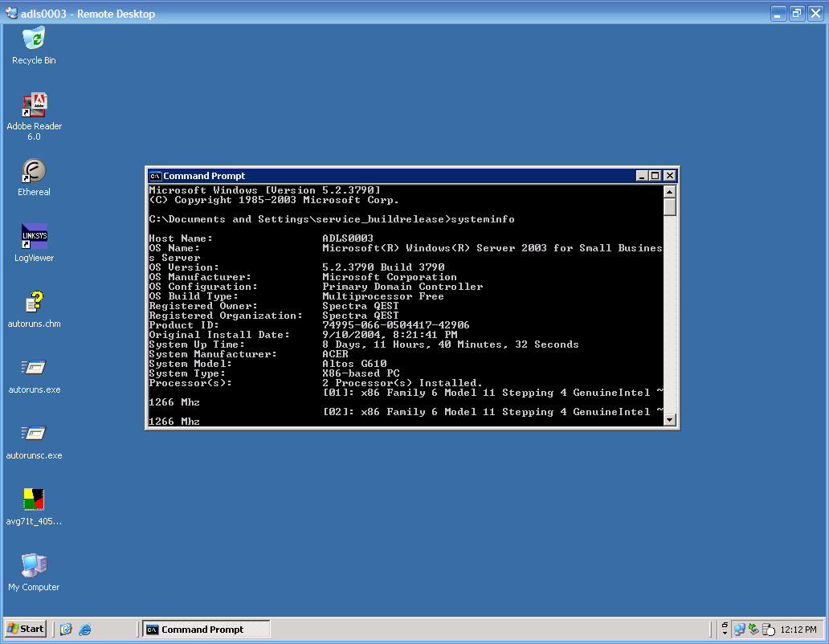The height and width of the screenshot is (644, 829).
Task: Expand hidden system tray icons
Action: coord(725,630)
